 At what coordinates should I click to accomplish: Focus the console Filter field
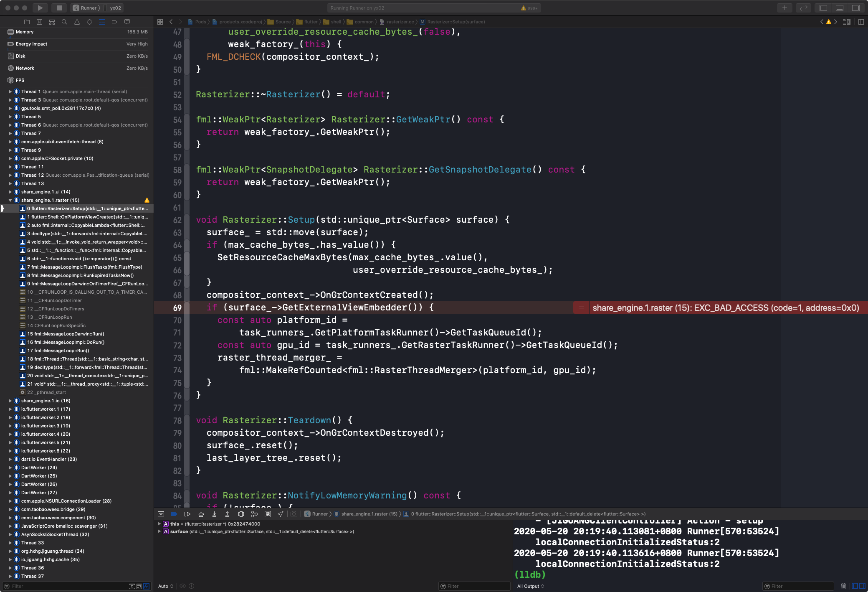pos(798,586)
